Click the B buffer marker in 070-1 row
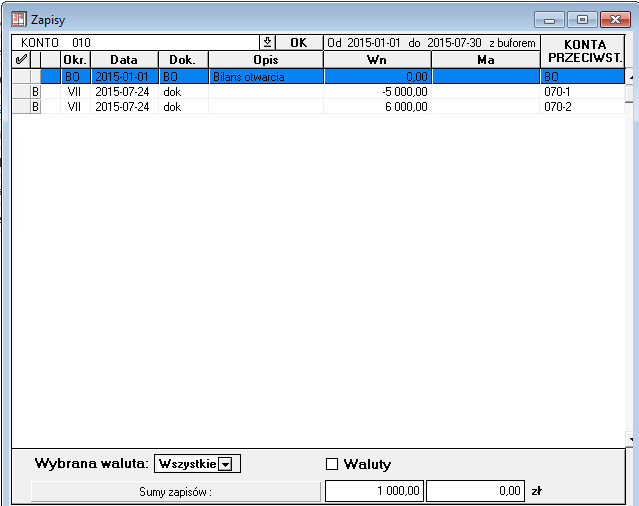This screenshot has height=506, width=639. click(35, 92)
